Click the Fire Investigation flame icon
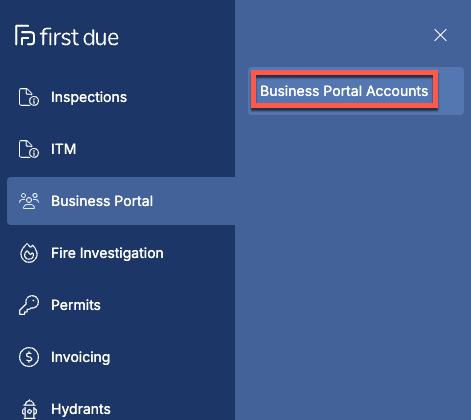 point(29,253)
